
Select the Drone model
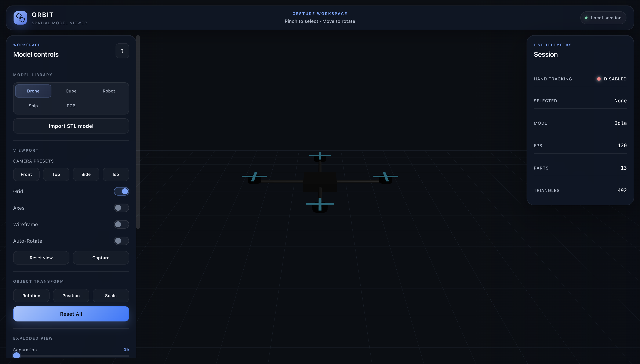[33, 91]
